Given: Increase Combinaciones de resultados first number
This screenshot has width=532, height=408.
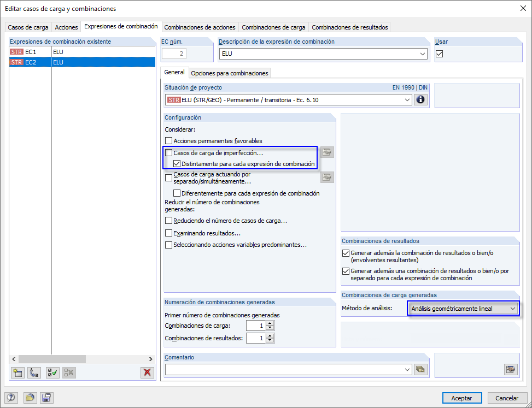Looking at the screenshot, I should pos(270,335).
